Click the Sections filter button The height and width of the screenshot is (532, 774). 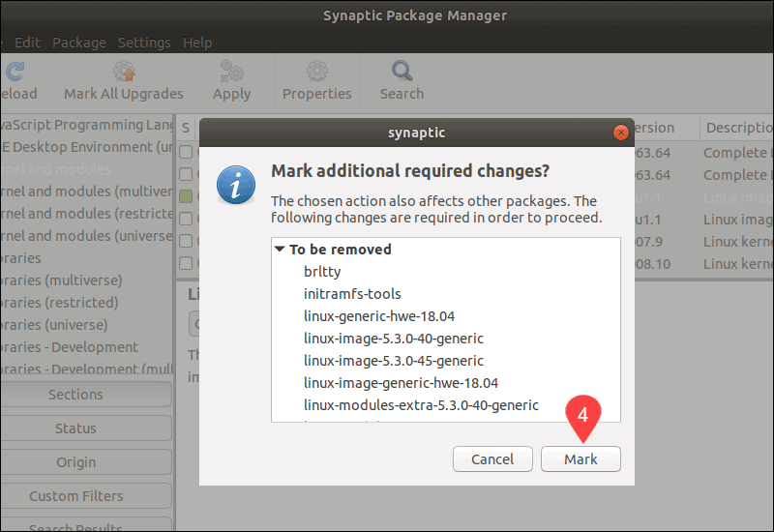click(85, 395)
